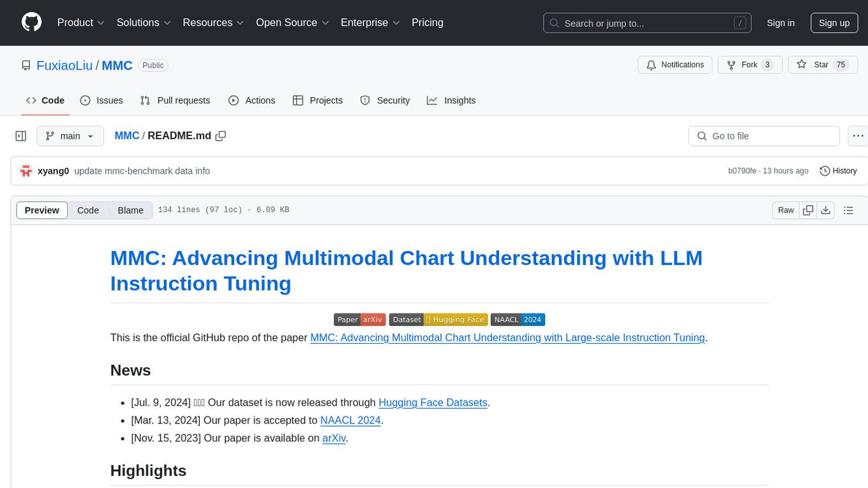Select the Blame view
The image size is (868, 488).
(x=130, y=210)
